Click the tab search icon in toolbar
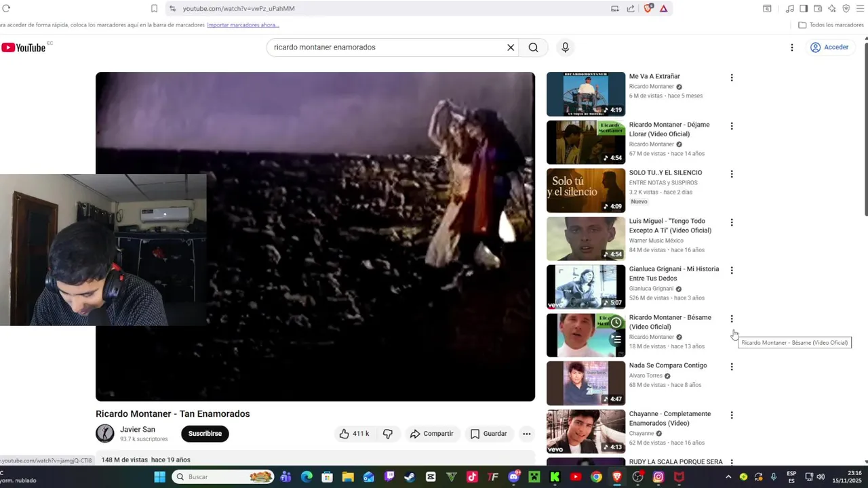Viewport: 868px width, 488px height. coord(767,8)
